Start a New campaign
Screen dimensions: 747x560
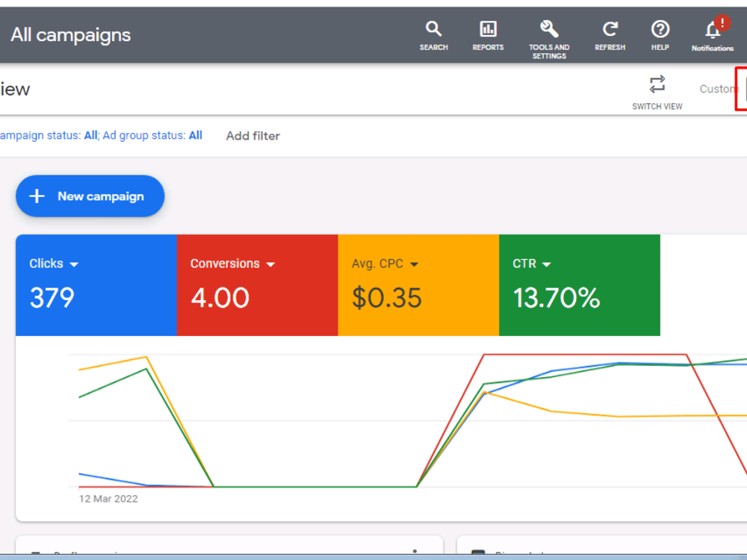(x=90, y=196)
